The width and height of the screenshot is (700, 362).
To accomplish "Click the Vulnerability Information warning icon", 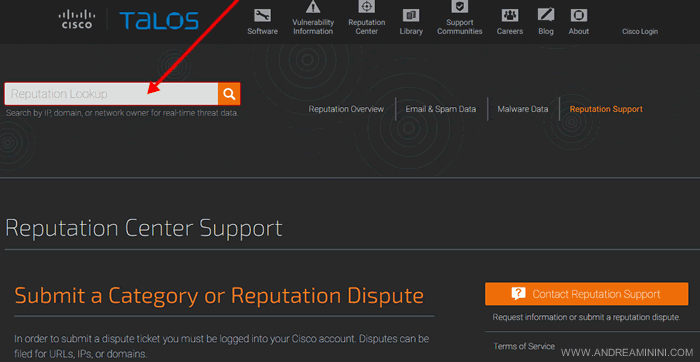I will click(313, 7).
